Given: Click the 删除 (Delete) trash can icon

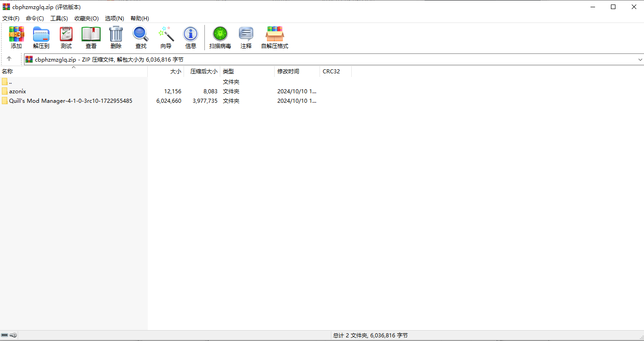Looking at the screenshot, I should tap(116, 34).
